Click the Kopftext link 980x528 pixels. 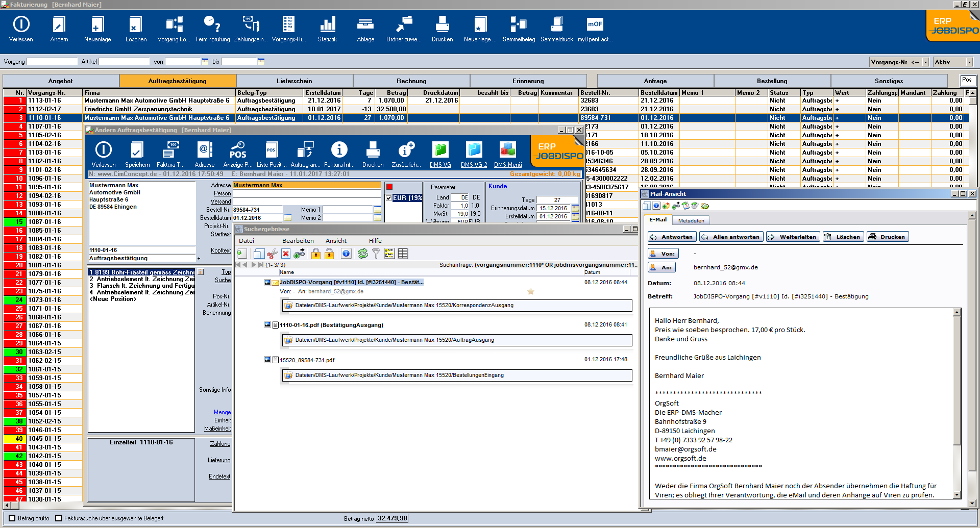pos(220,250)
